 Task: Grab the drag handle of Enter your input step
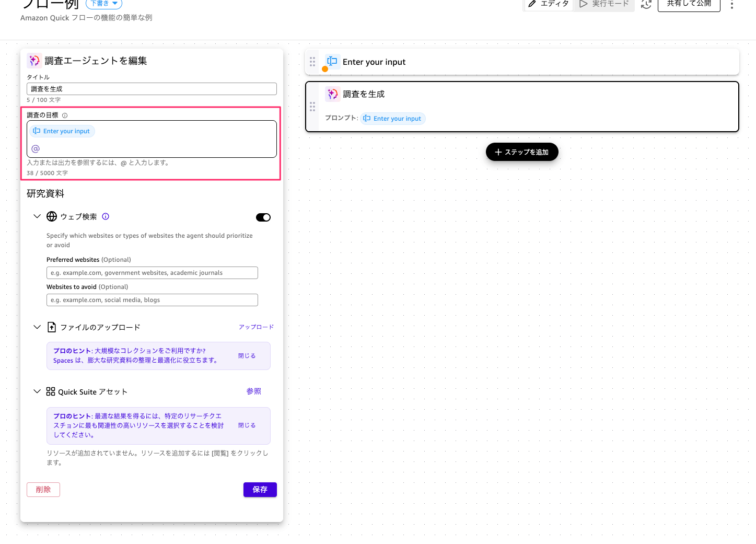tap(312, 62)
